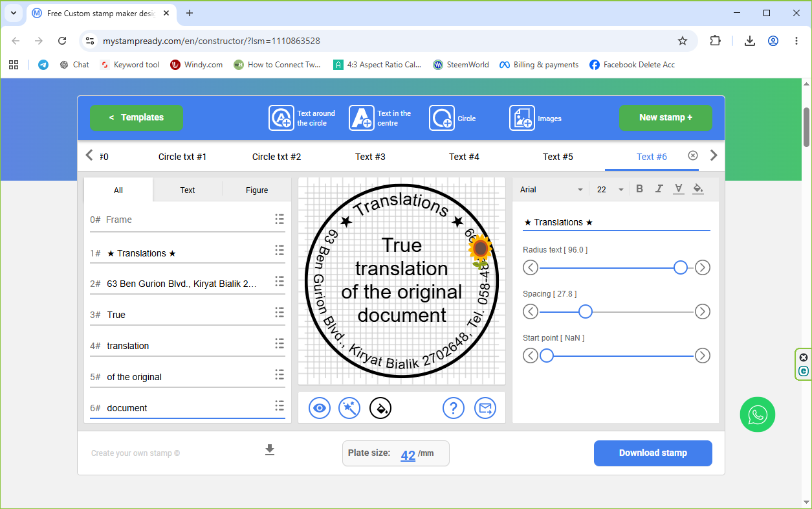The height and width of the screenshot is (509, 812).
Task: Switch to the Text filter tab
Action: coord(188,190)
